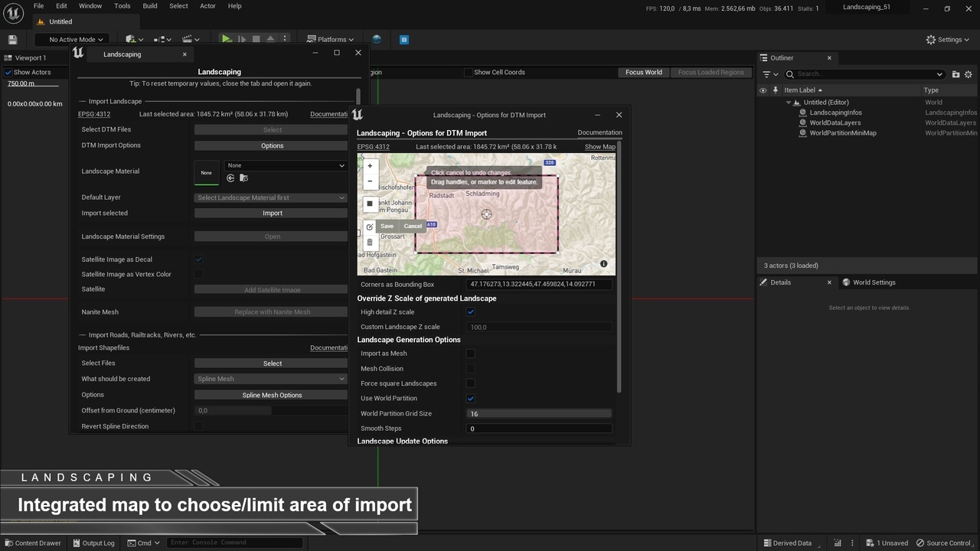Click the trash delete layers icon on map
980x551 pixels.
tap(370, 242)
